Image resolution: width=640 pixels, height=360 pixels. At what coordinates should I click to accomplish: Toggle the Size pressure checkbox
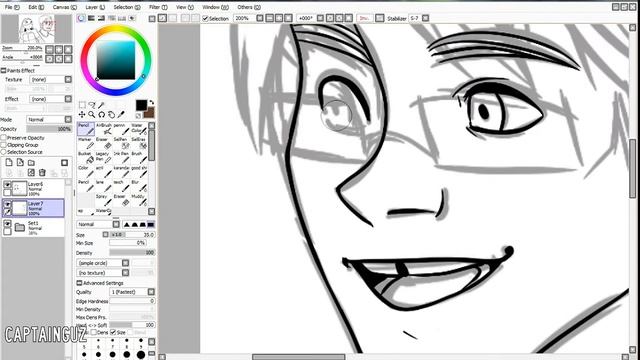113,332
